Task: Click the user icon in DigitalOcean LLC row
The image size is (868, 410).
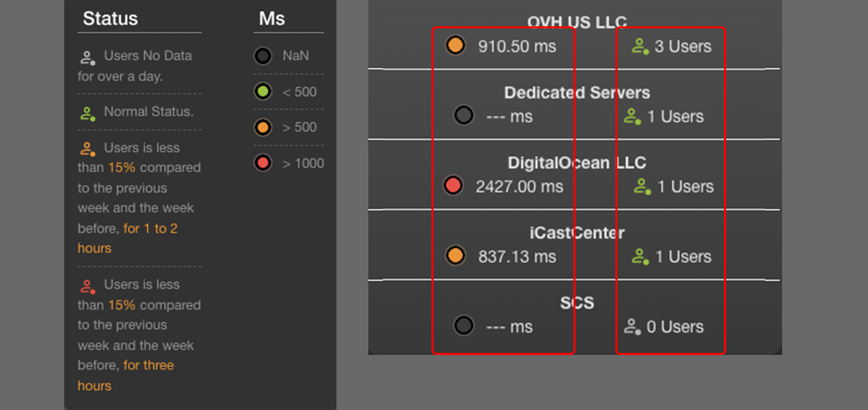Action: tap(643, 187)
